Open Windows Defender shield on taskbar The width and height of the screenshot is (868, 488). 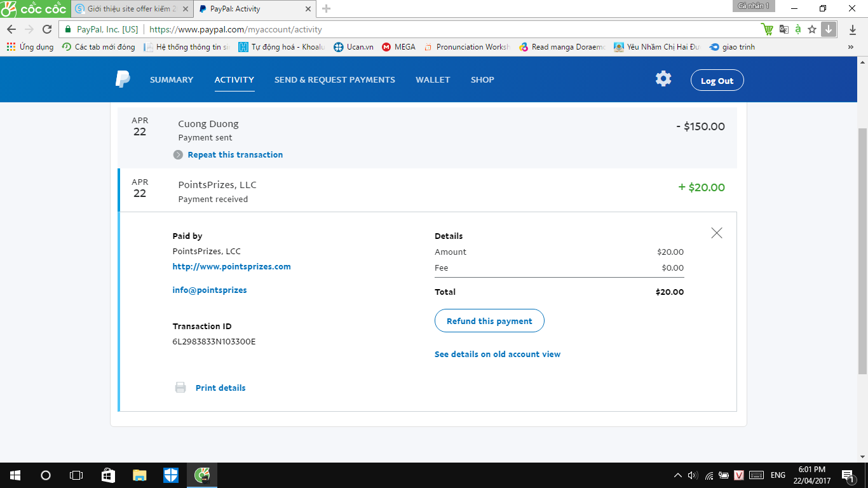171,475
